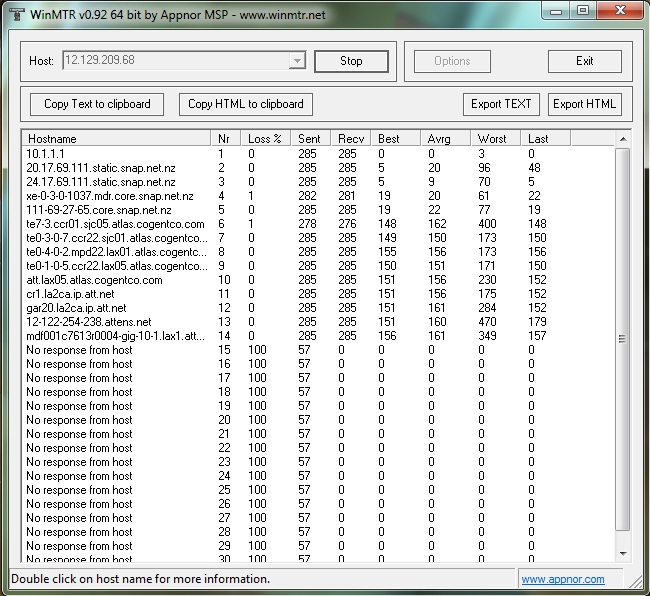The image size is (650, 596).
Task: Click the Nr column header
Action: point(226,138)
